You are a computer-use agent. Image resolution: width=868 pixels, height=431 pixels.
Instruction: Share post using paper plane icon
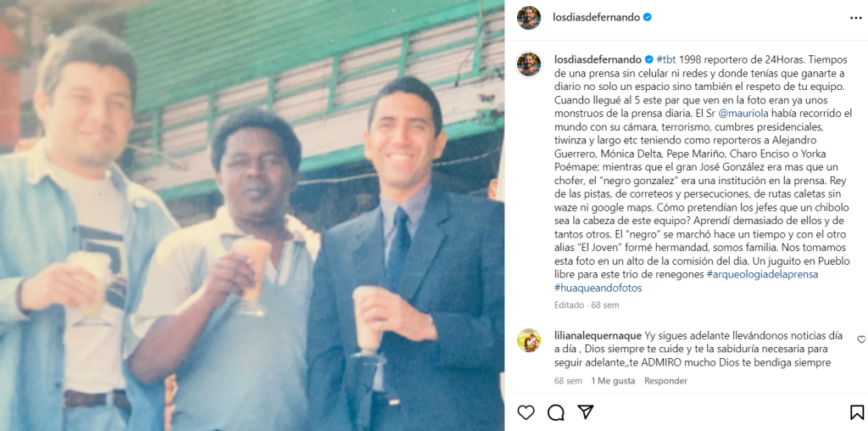pyautogui.click(x=585, y=411)
